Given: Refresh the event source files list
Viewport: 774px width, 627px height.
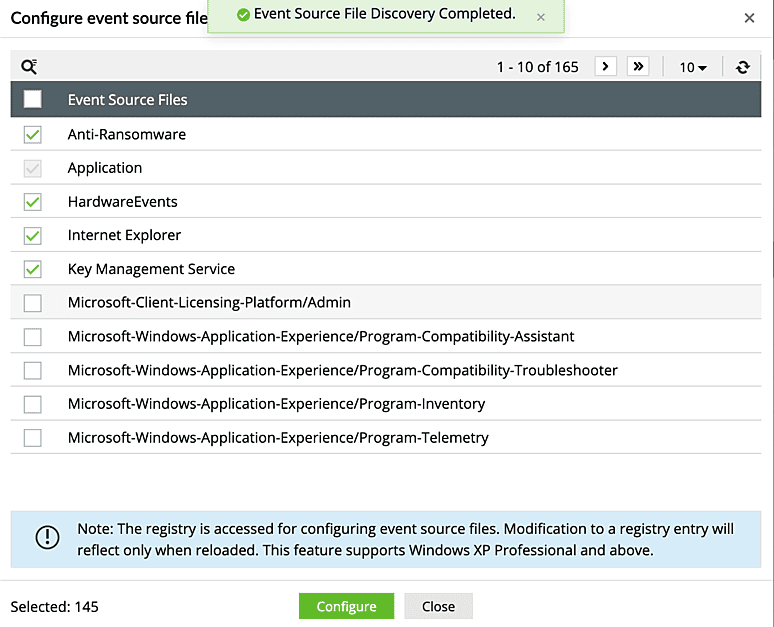Looking at the screenshot, I should click(742, 67).
